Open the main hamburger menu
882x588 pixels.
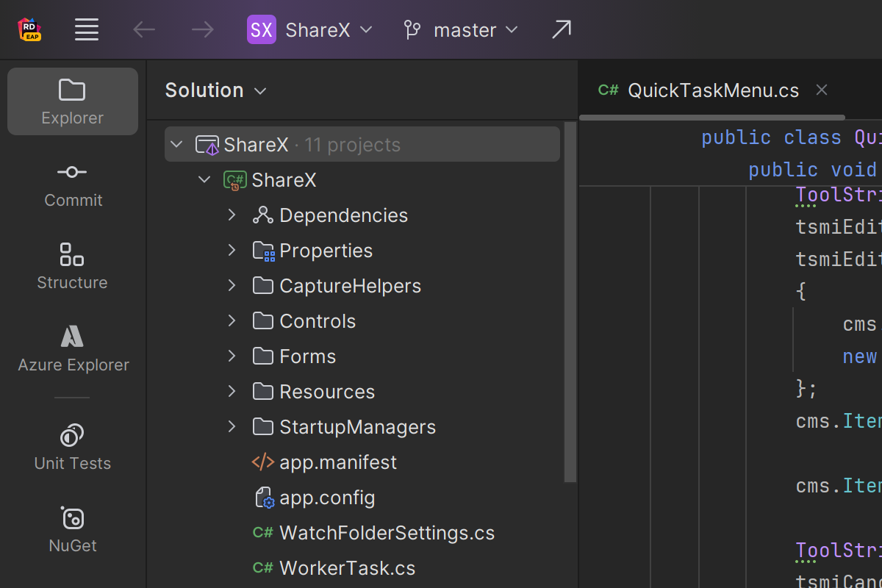(x=87, y=30)
